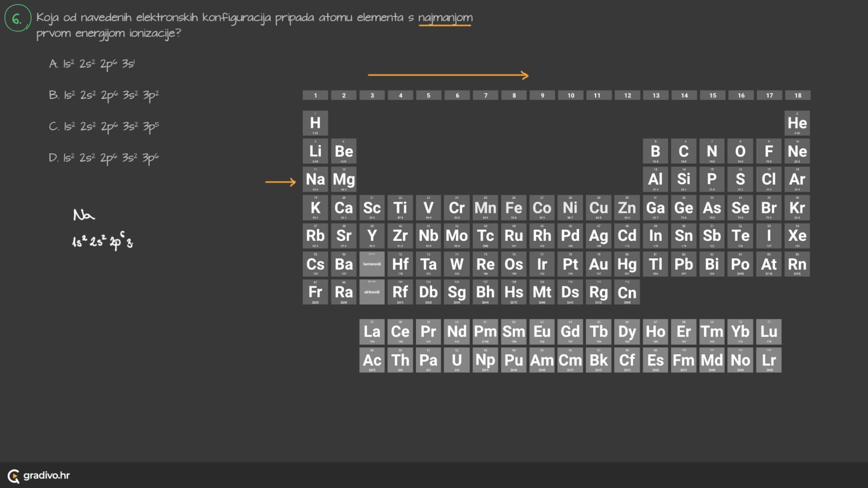Select answer option C configuration
The height and width of the screenshot is (488, 868).
tap(104, 127)
